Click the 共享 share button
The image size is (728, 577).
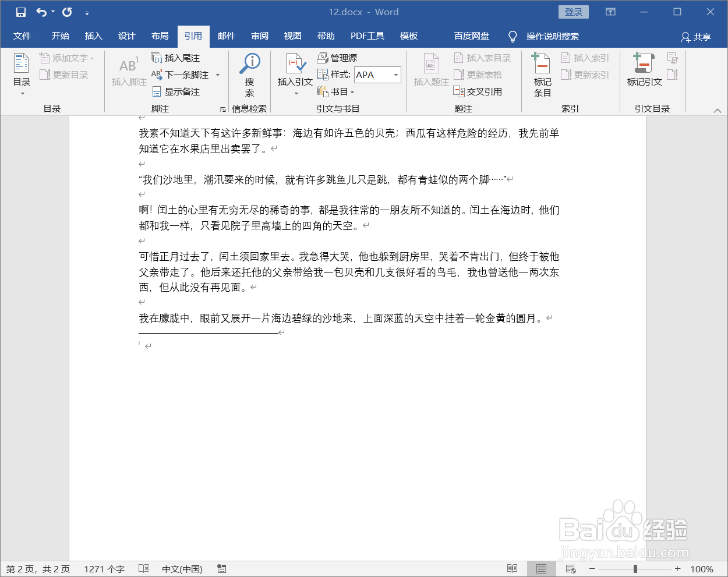coord(696,37)
